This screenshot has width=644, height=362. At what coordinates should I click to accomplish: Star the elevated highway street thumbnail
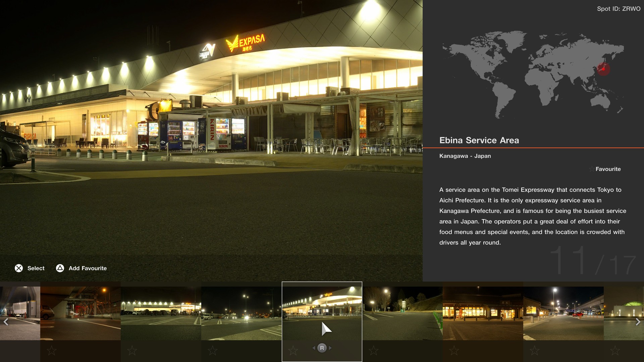click(x=535, y=351)
